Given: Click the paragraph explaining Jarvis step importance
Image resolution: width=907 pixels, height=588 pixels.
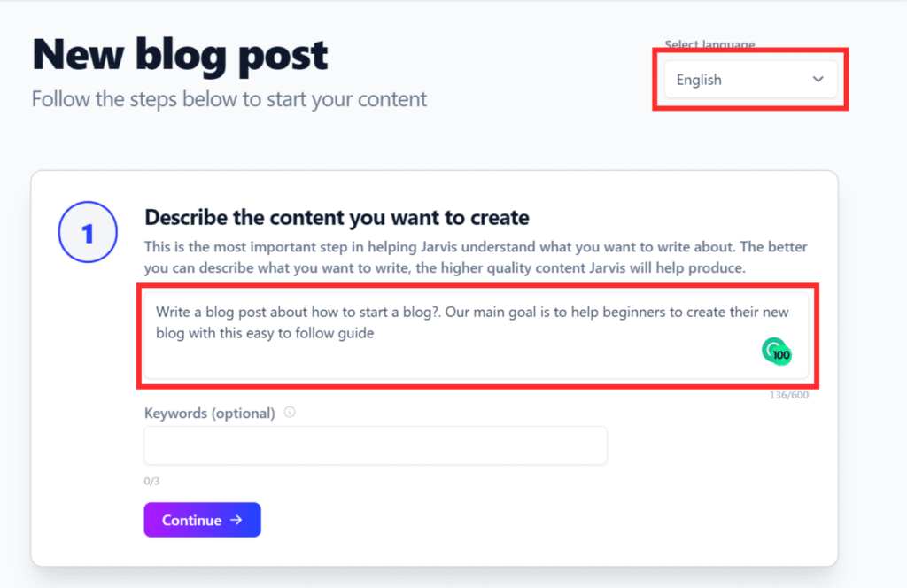Looking at the screenshot, I should 476,258.
